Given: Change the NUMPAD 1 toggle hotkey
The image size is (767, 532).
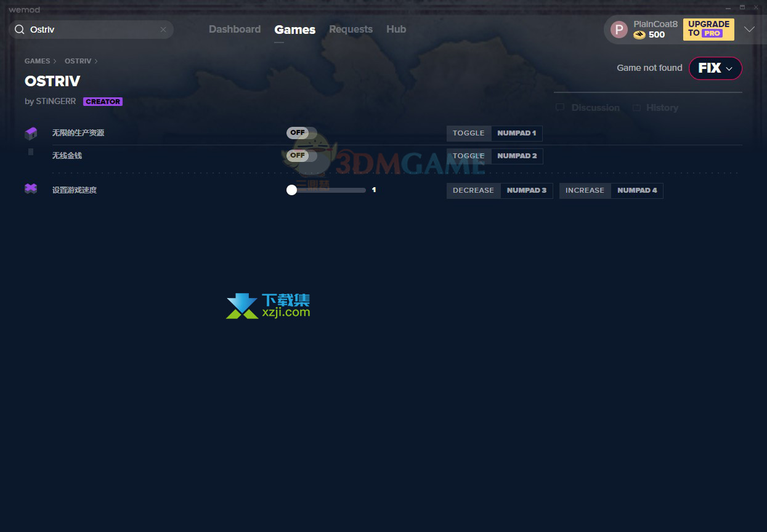Looking at the screenshot, I should [516, 133].
